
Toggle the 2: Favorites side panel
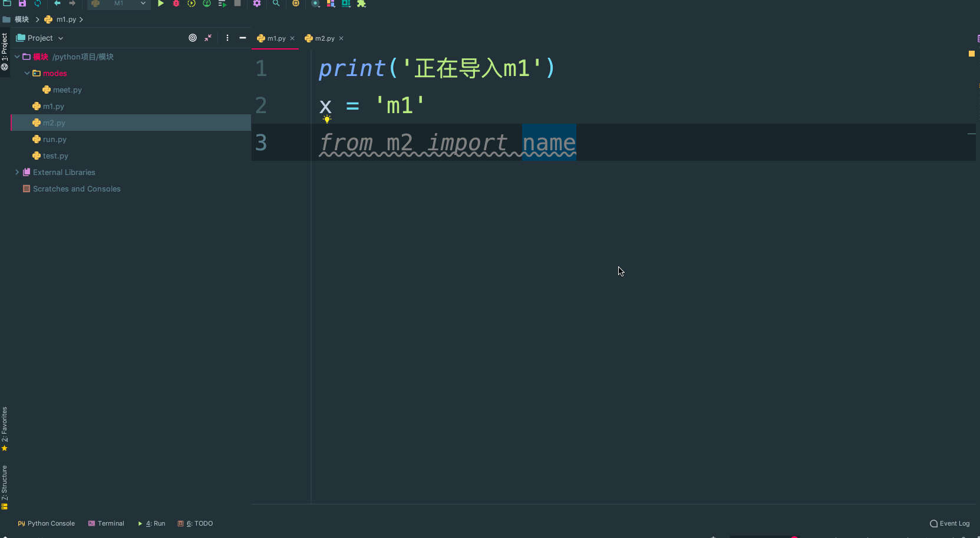point(5,428)
